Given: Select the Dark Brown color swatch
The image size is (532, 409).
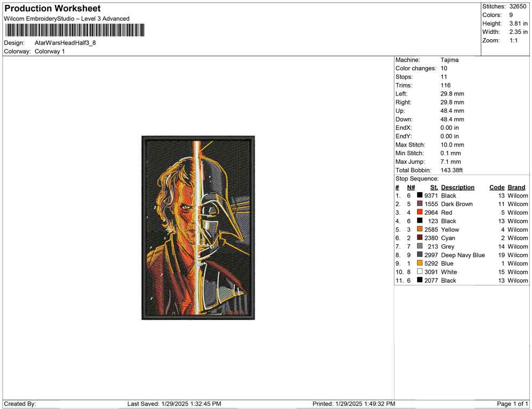Looking at the screenshot, I should click(x=420, y=203).
